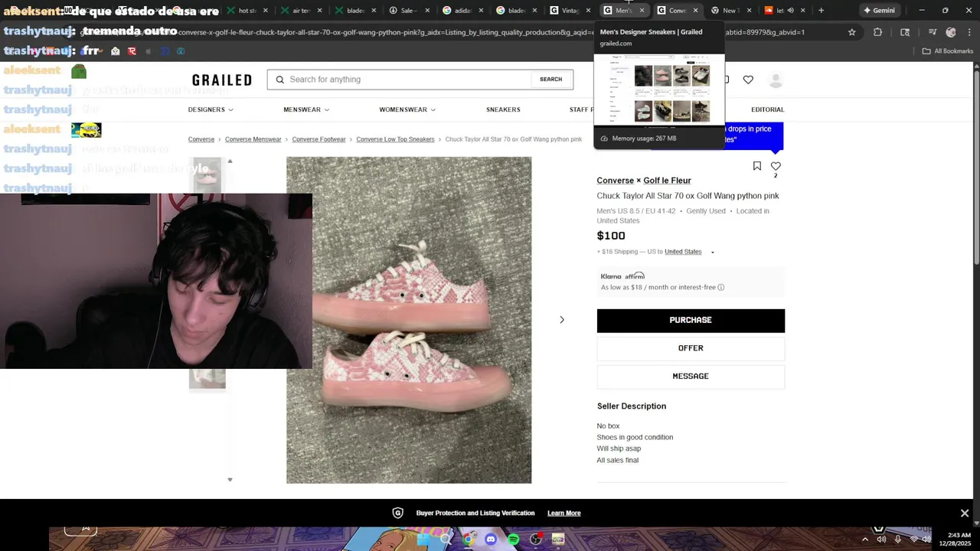Switch to the "Conve" tab
The image size is (980, 551).
tap(676, 11)
